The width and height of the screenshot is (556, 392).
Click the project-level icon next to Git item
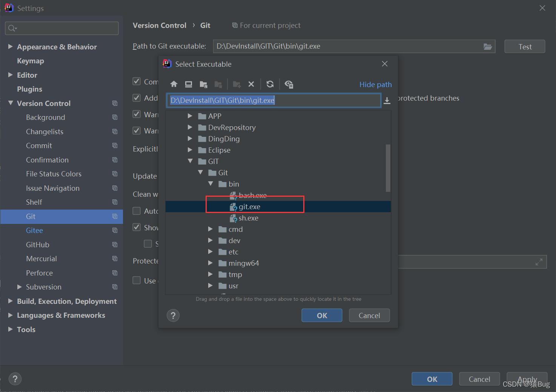(115, 216)
